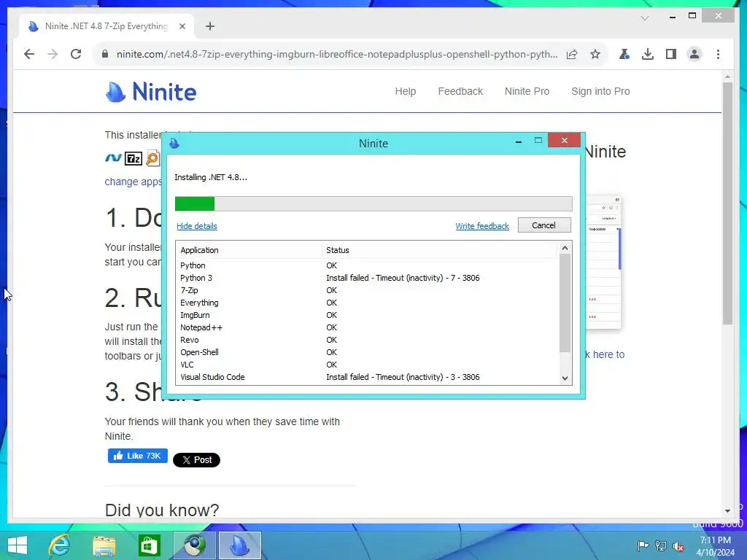
Task: Click the web page vertical scrollbar thumb
Action: pyautogui.click(x=727, y=204)
